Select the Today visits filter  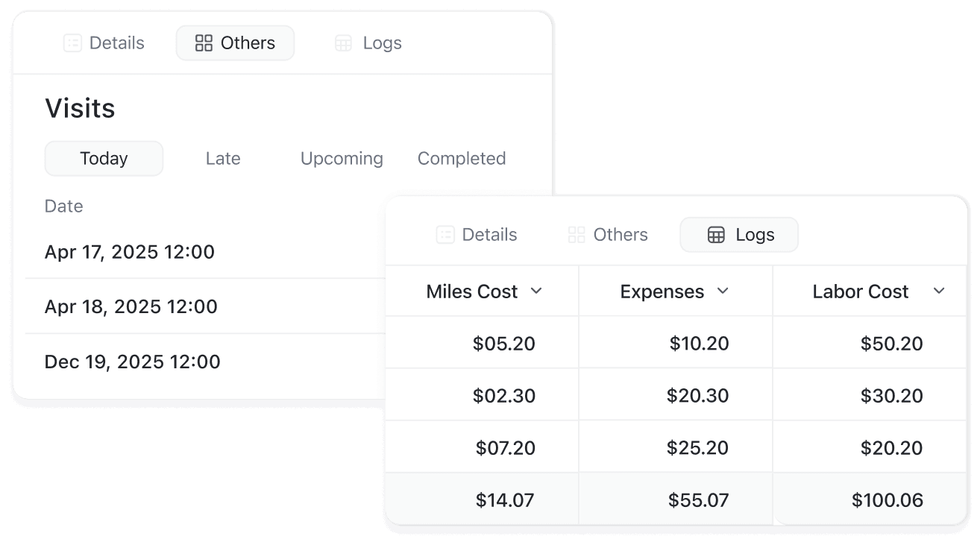point(104,159)
